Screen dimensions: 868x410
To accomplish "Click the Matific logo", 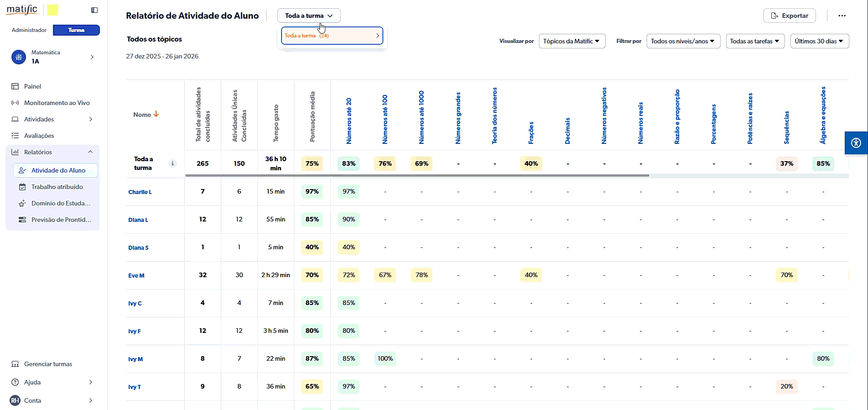I will [x=22, y=10].
